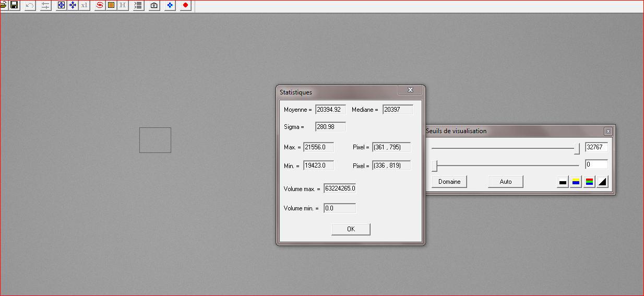Click the blue dotted diamond icon

[x=170, y=5]
